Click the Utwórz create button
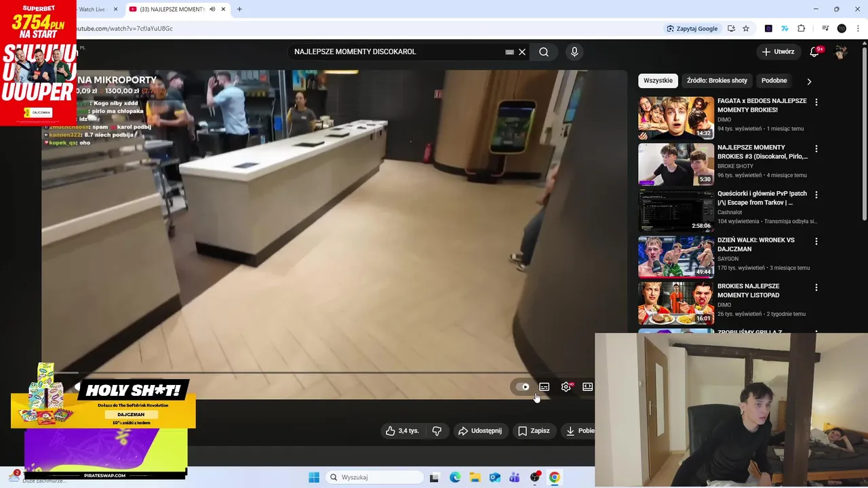This screenshot has height=488, width=868. (778, 52)
